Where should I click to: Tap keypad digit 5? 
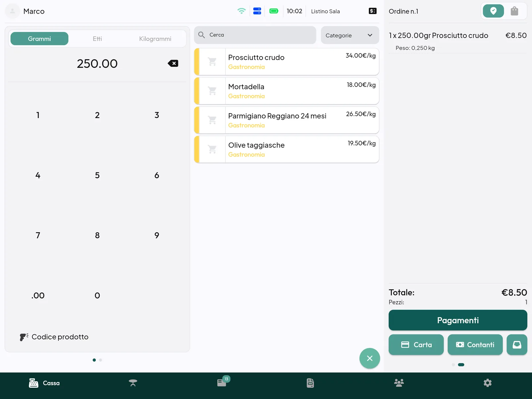coord(97,175)
